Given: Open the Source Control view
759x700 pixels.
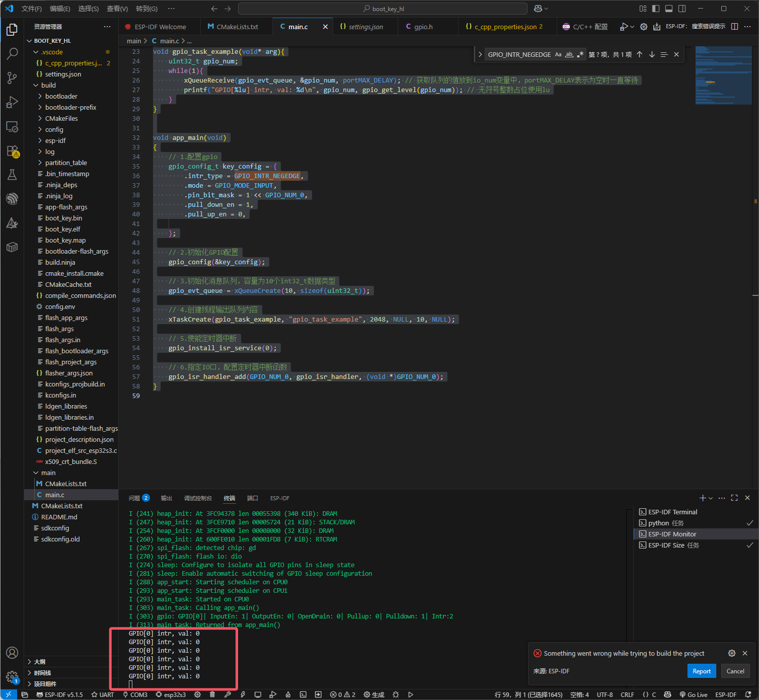Looking at the screenshot, I should tap(12, 77).
